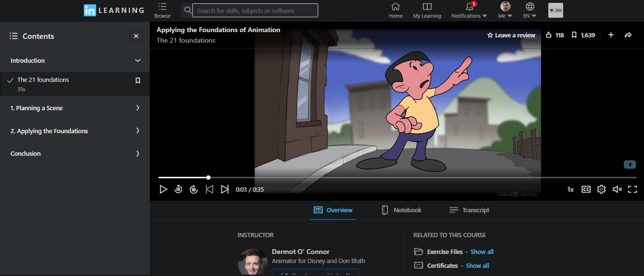The width and height of the screenshot is (644, 276).
Task: Like the course with thumbs-up icon
Action: (x=549, y=35)
